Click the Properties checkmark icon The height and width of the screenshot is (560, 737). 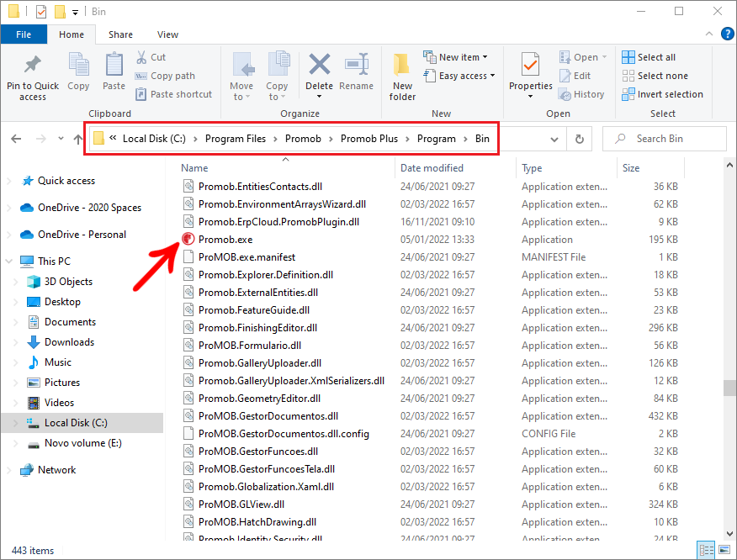(530, 65)
